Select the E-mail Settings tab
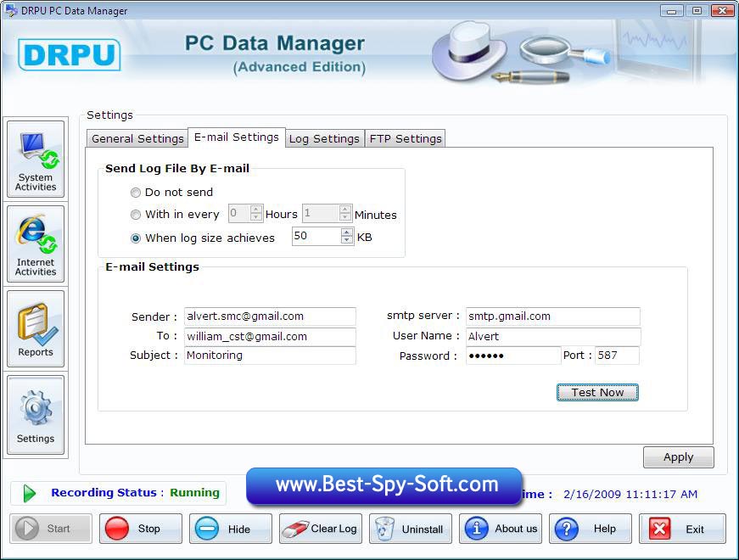The image size is (739, 560). (237, 137)
